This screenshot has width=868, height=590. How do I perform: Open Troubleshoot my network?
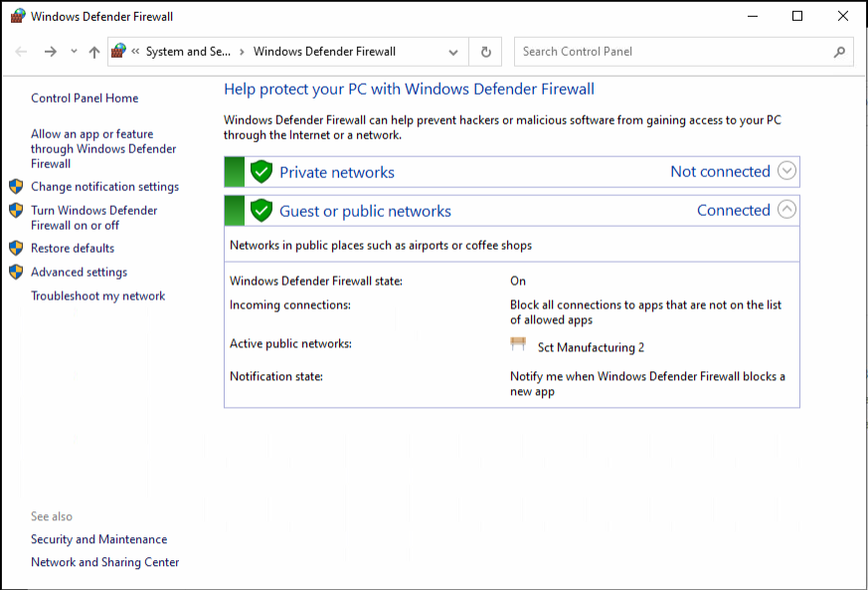coord(98,295)
